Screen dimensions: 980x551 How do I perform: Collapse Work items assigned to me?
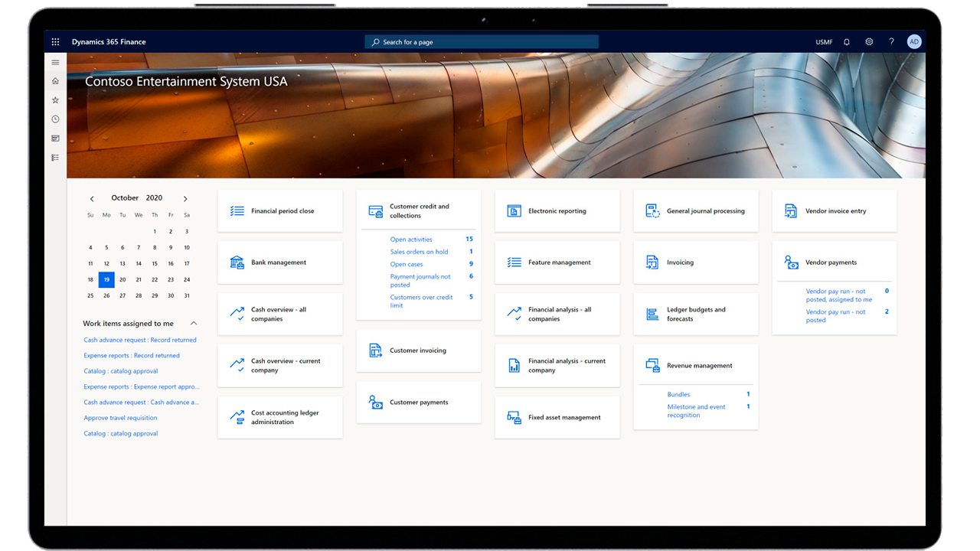(x=194, y=324)
